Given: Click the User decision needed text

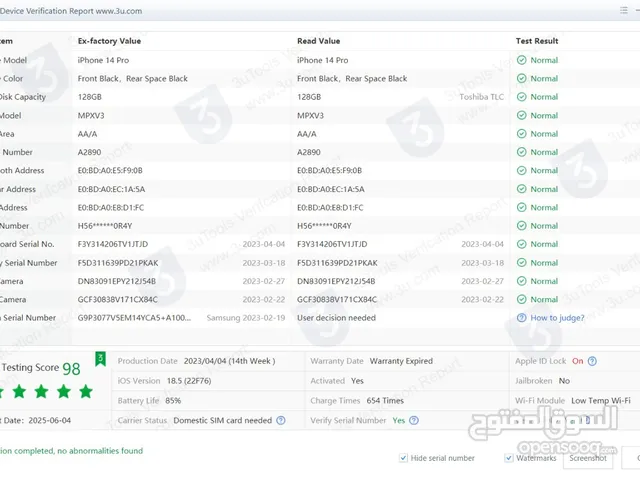Looking at the screenshot, I should tap(336, 318).
